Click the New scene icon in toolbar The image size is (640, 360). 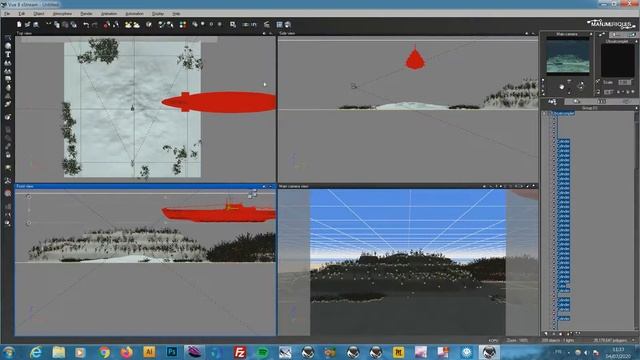19,24
